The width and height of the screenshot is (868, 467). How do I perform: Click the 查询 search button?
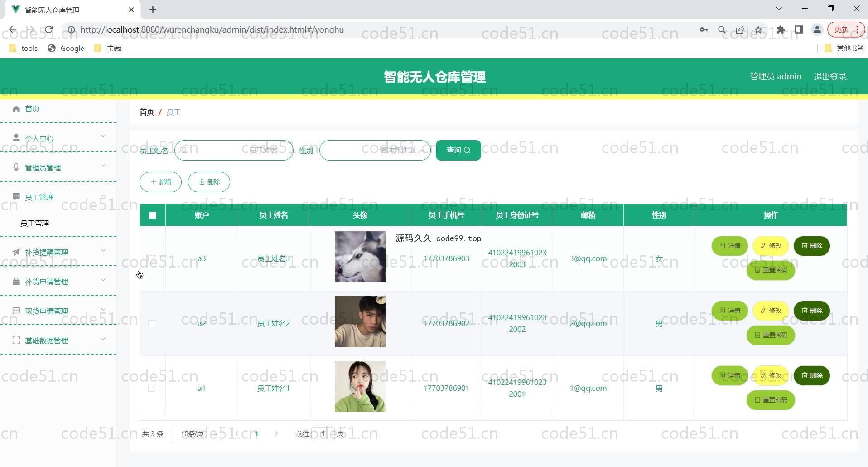458,150
